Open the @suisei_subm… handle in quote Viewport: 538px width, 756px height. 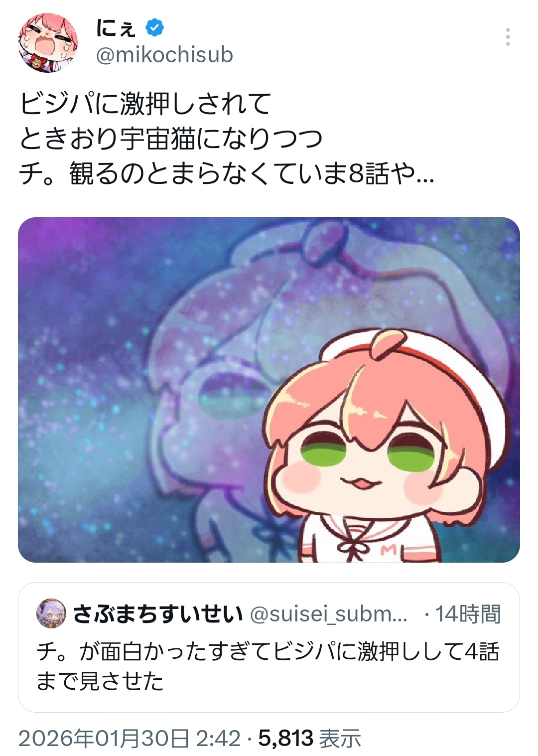pyautogui.click(x=328, y=614)
